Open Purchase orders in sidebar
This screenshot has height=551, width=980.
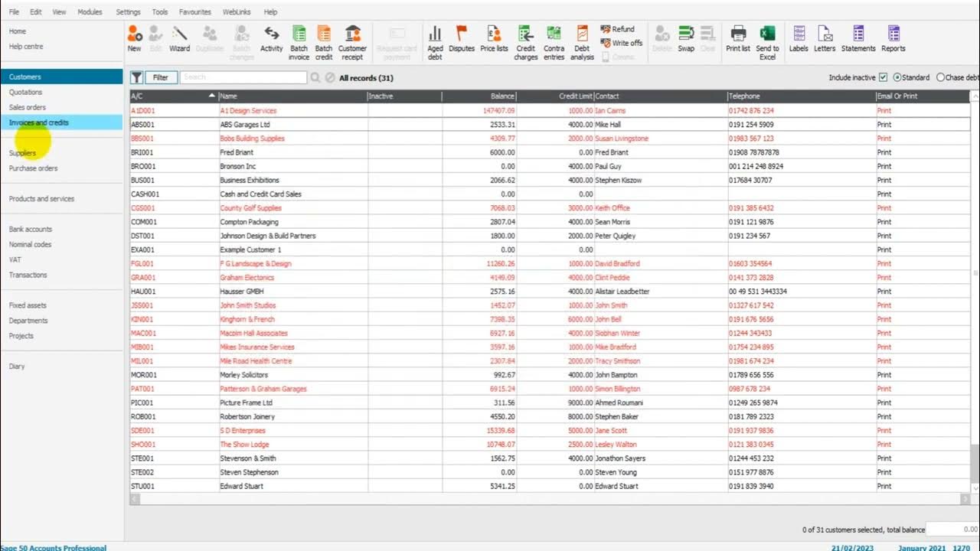pyautogui.click(x=33, y=168)
